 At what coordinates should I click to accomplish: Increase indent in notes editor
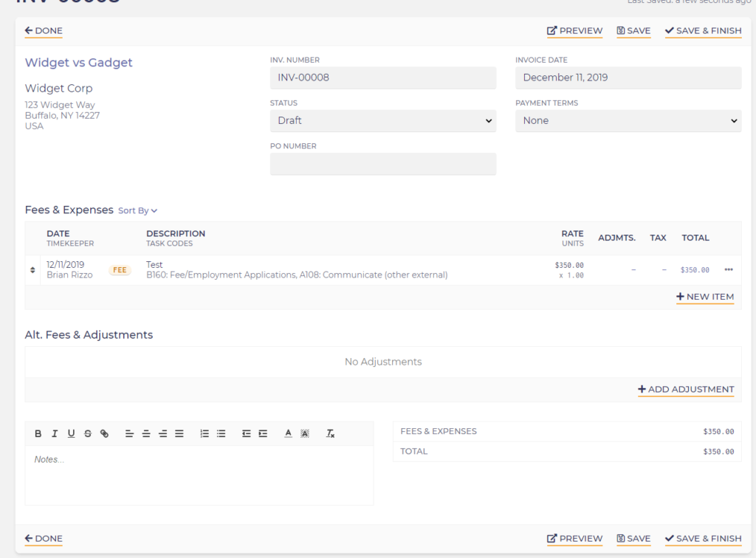pos(263,434)
